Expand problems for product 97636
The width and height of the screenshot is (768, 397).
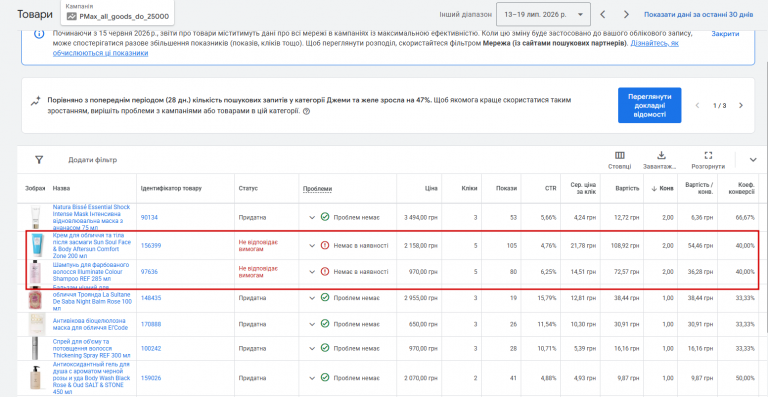(x=312, y=271)
